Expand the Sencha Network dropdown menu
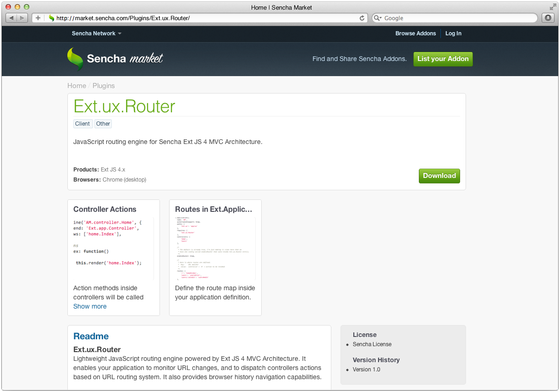Image resolution: width=560 pixels, height=392 pixels. click(x=97, y=33)
